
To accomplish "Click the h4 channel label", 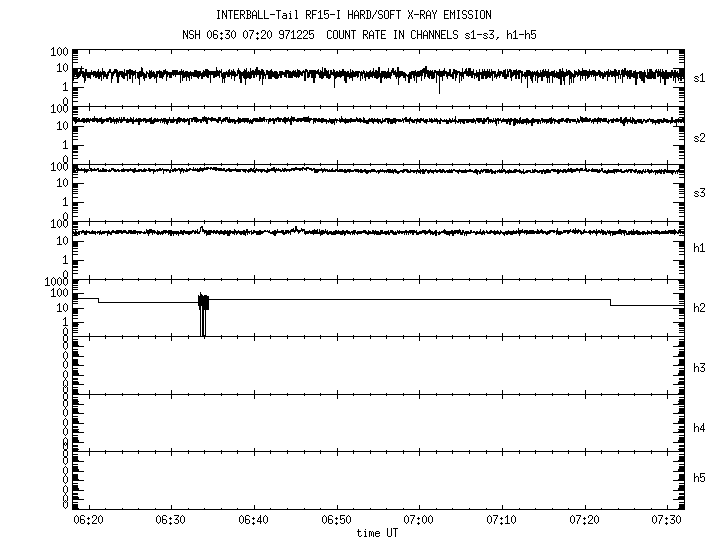I will [700, 428].
